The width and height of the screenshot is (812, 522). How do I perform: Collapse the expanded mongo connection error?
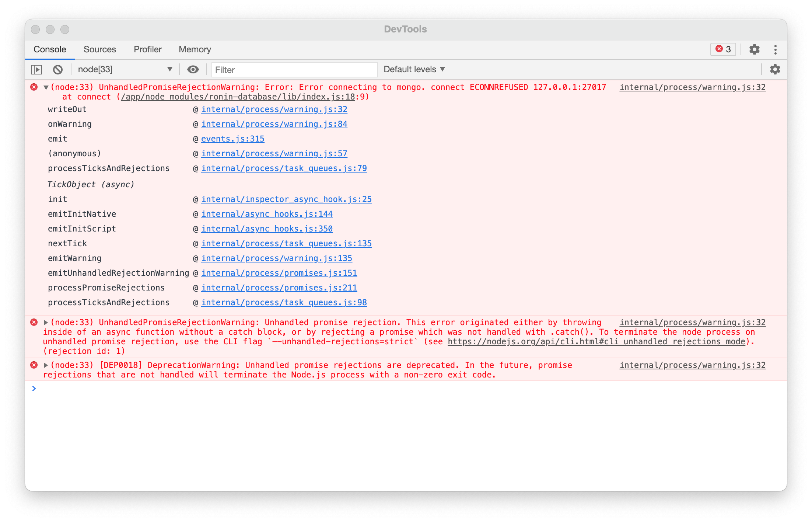[46, 87]
